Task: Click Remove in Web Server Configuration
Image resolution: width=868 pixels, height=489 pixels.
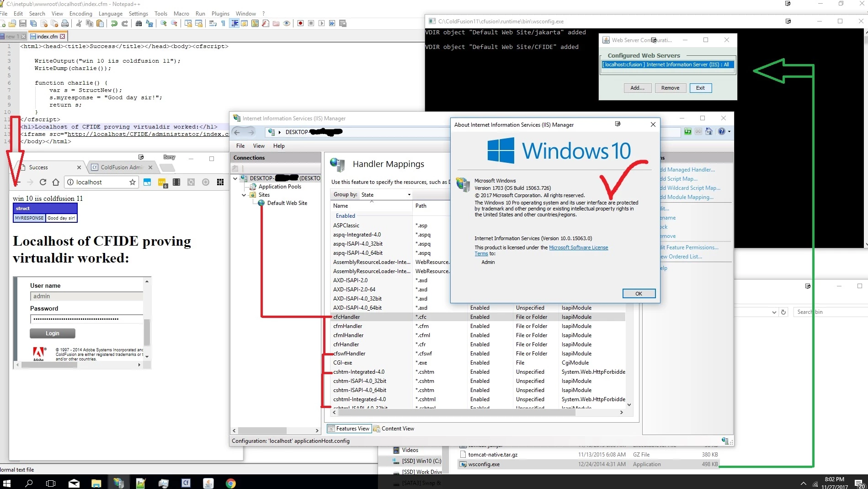Action: coord(670,88)
